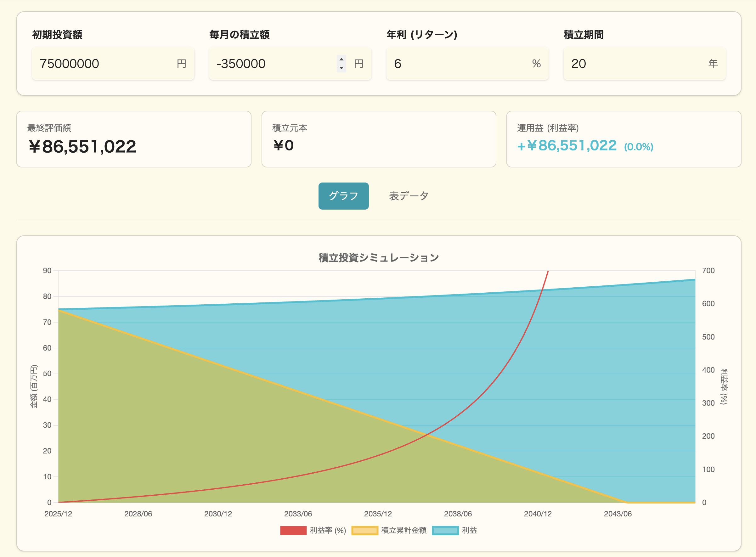Click the 年 unit label in 積立期間
This screenshot has width=756, height=557.
click(x=713, y=64)
